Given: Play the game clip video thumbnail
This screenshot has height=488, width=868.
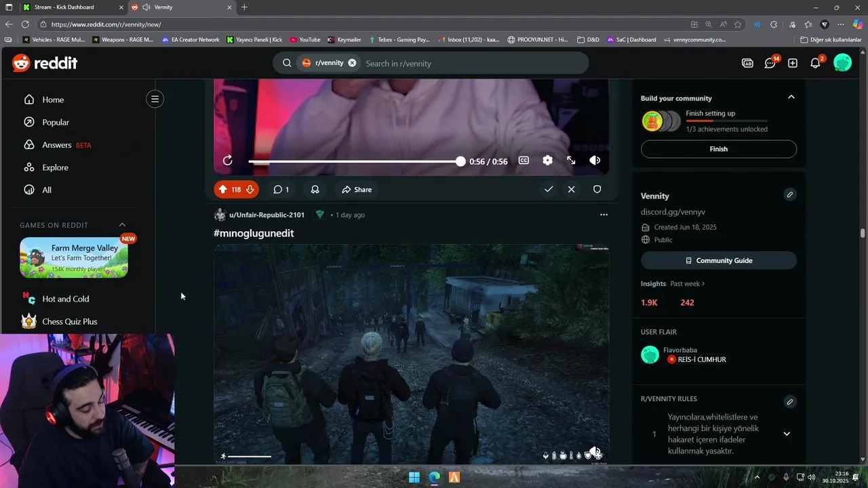Looking at the screenshot, I should click(411, 354).
